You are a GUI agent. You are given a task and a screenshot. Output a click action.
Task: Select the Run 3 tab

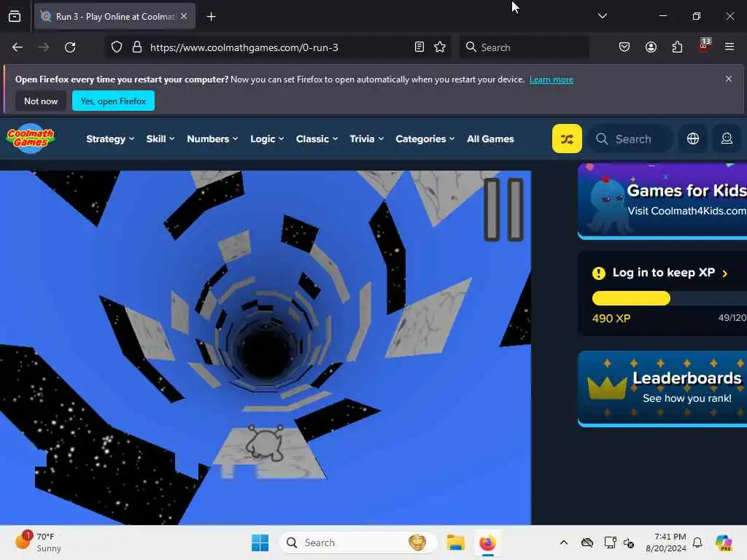click(x=115, y=17)
